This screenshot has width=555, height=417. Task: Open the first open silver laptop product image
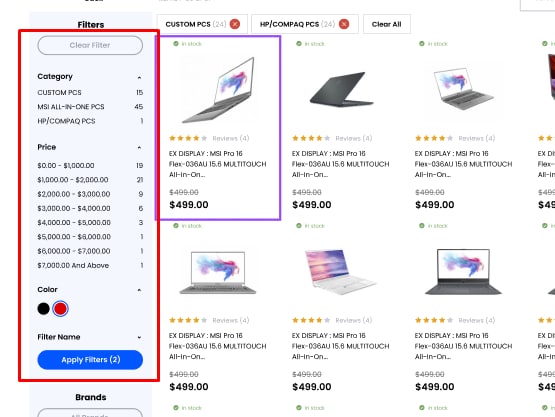click(x=218, y=90)
